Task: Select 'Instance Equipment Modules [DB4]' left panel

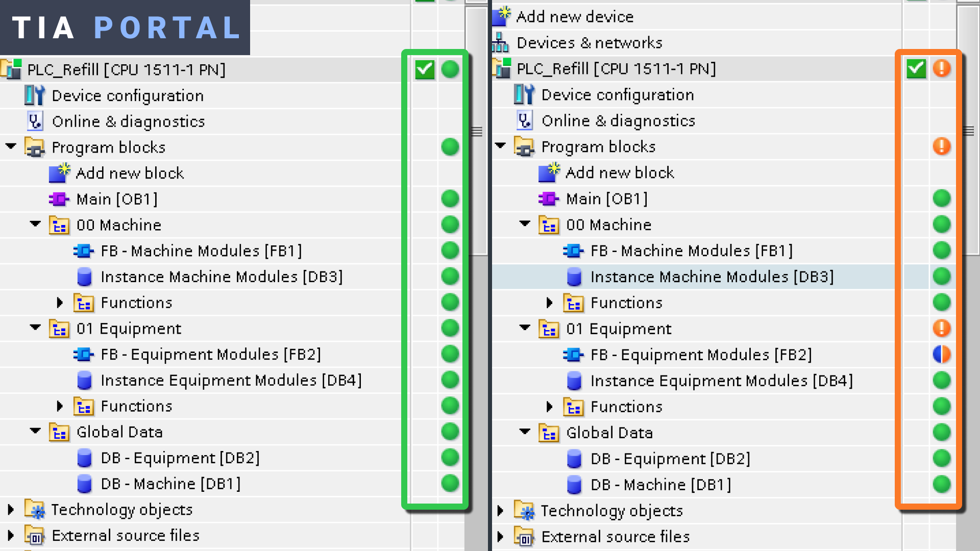Action: click(x=231, y=381)
